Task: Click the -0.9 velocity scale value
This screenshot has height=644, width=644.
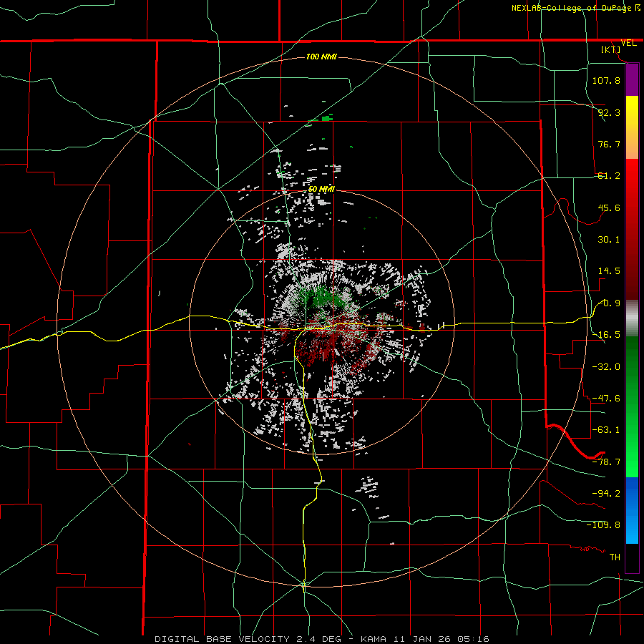Action: tap(609, 303)
